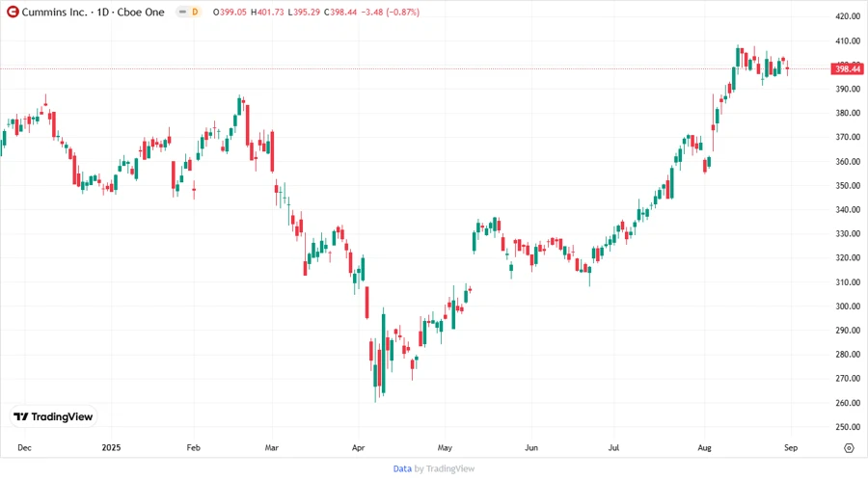
Task: Click the '2025' time axis label
Action: click(x=111, y=448)
